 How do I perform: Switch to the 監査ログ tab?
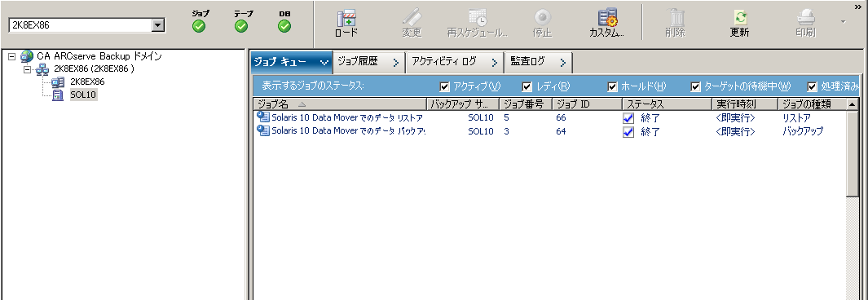click(x=538, y=63)
